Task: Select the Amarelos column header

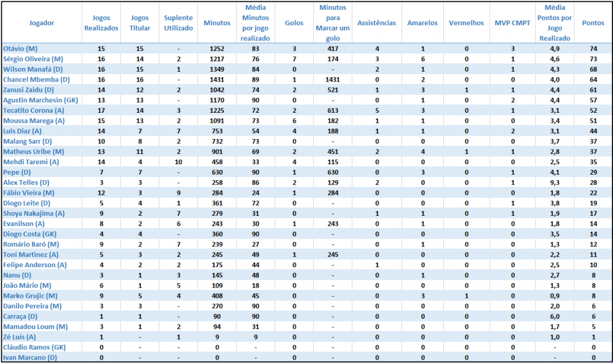Action: [422, 23]
